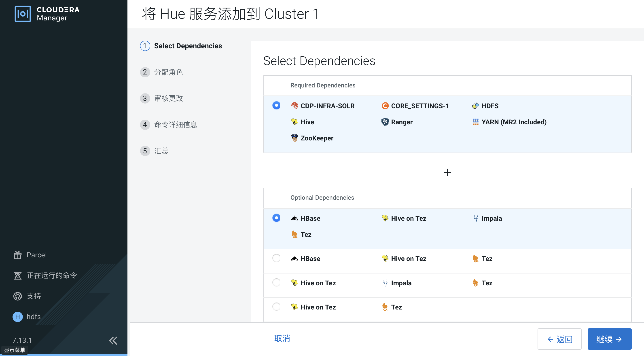Open running commands hourglass icon

click(x=17, y=275)
